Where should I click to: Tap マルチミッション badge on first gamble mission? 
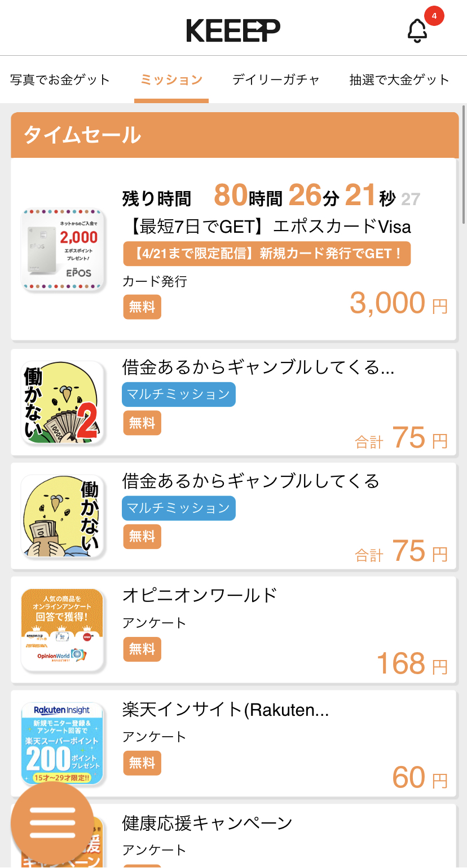coord(179,395)
